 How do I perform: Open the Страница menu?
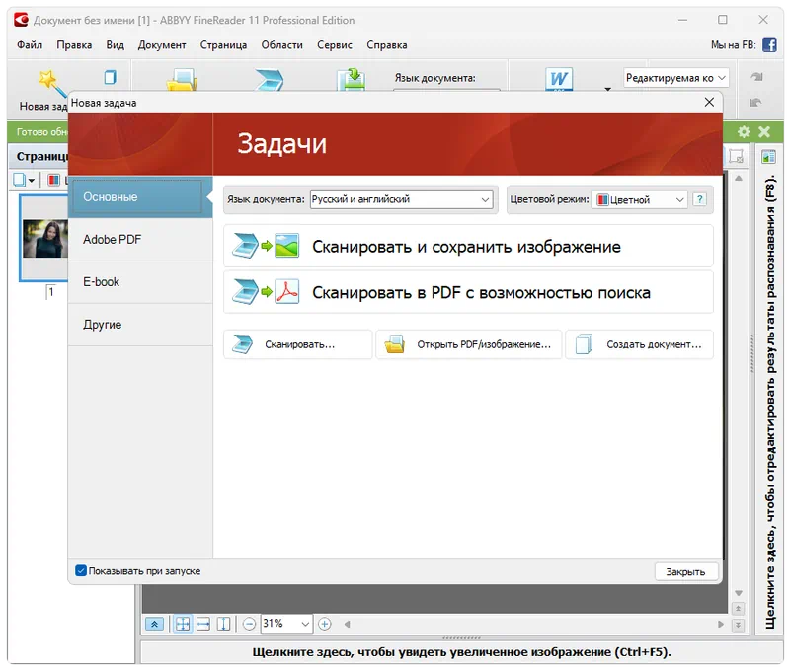[x=223, y=44]
